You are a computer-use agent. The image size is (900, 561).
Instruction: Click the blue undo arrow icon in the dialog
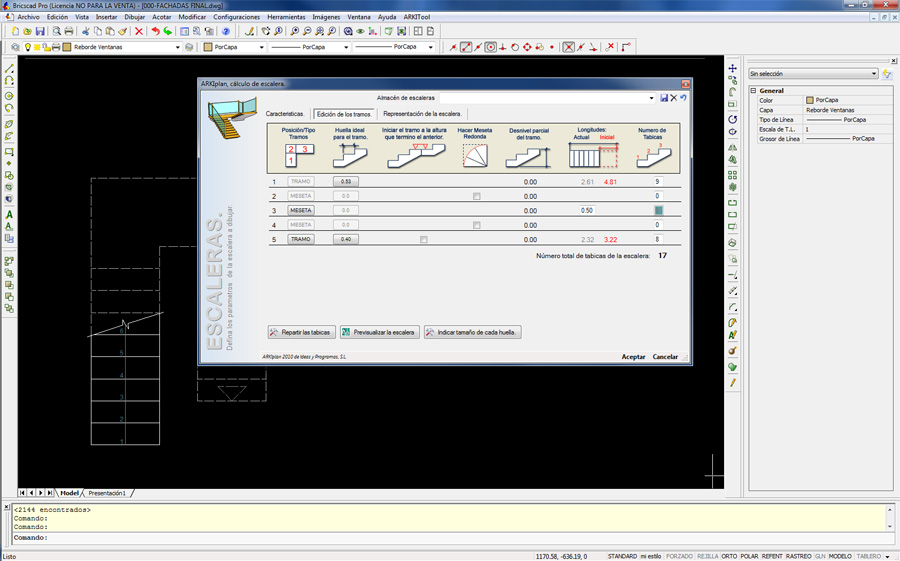tap(683, 98)
